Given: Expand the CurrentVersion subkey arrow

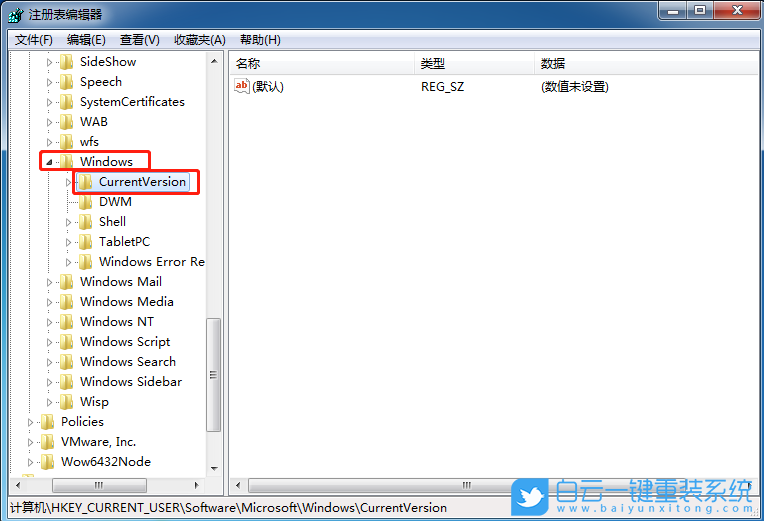Looking at the screenshot, I should click(x=68, y=182).
